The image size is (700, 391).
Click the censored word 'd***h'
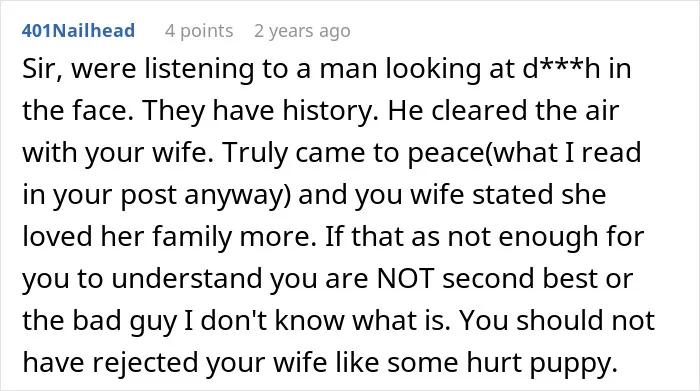561,69
